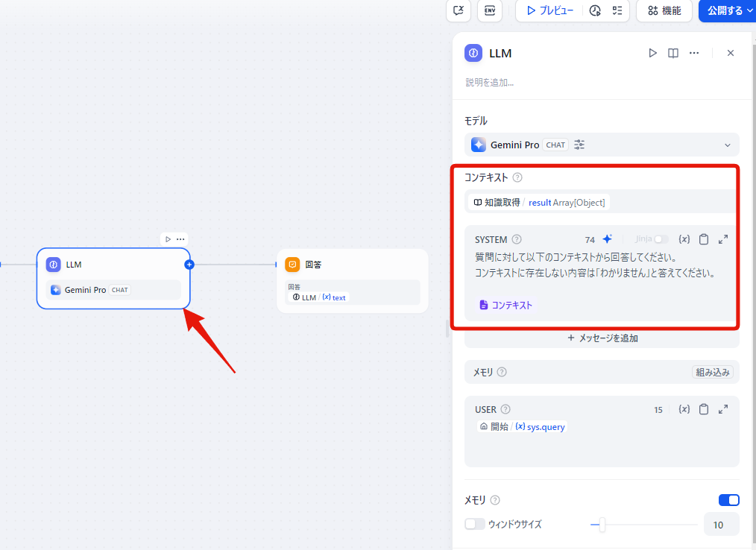Open the LLM panel more options menu

pyautogui.click(x=694, y=53)
